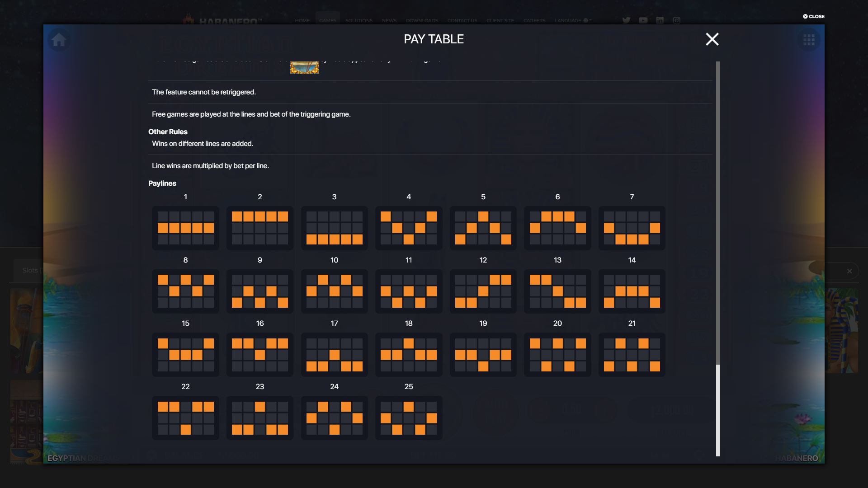The width and height of the screenshot is (868, 488).
Task: Open the Solutions menu item
Action: pos(359,20)
